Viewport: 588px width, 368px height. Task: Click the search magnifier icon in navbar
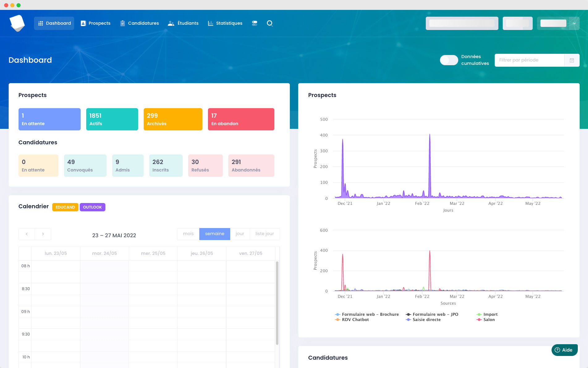click(x=270, y=23)
